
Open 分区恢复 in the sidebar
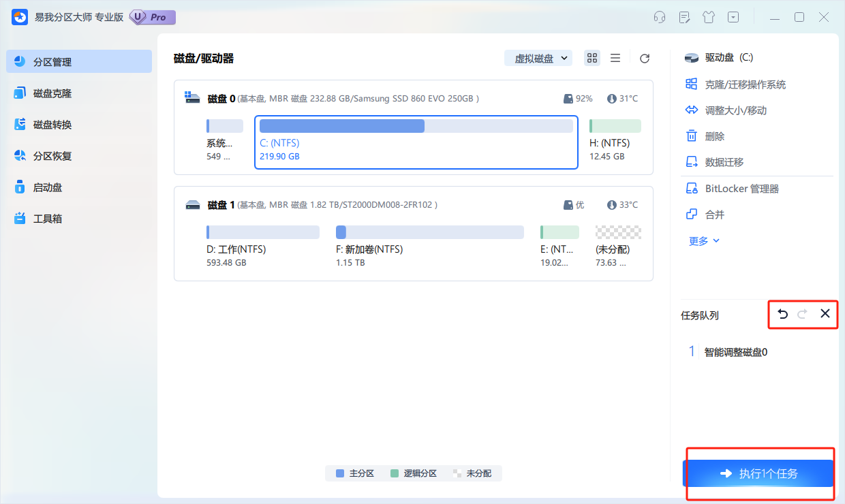pyautogui.click(x=79, y=156)
